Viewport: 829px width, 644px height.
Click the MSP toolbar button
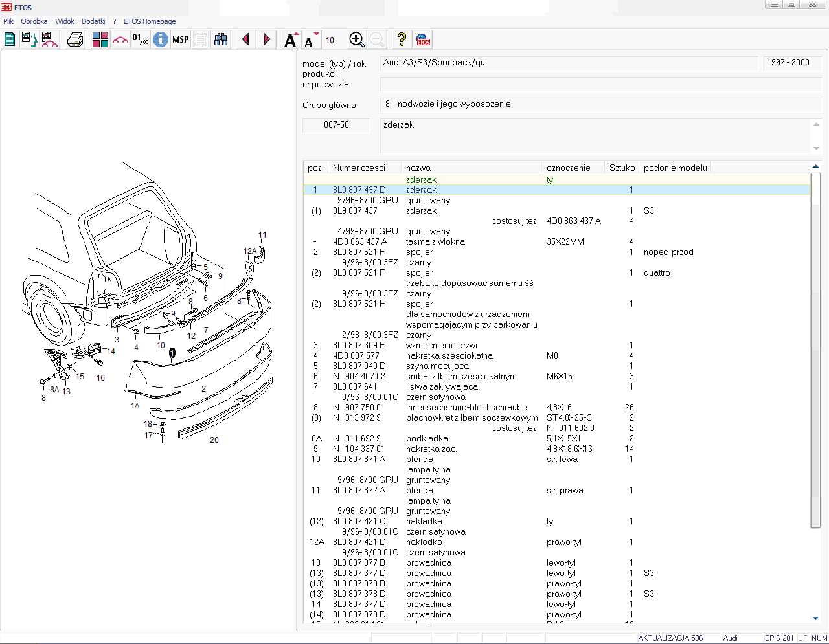click(x=180, y=39)
